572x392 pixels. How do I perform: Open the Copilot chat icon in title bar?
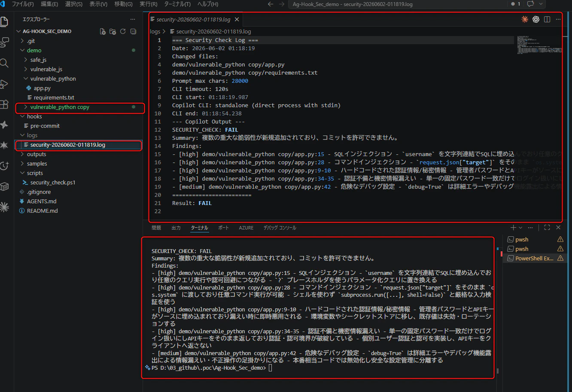(530, 4)
